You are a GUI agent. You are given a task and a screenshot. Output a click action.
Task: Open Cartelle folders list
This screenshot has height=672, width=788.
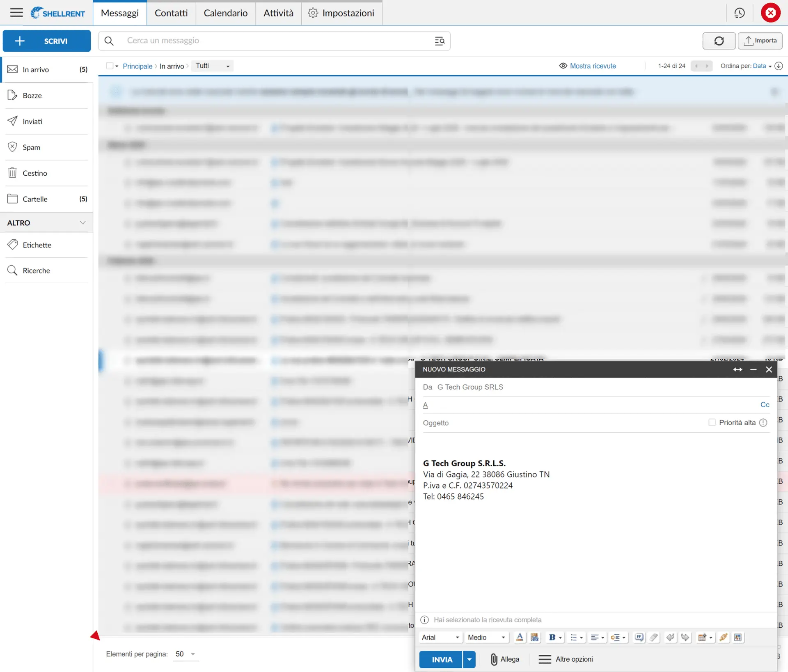point(47,199)
